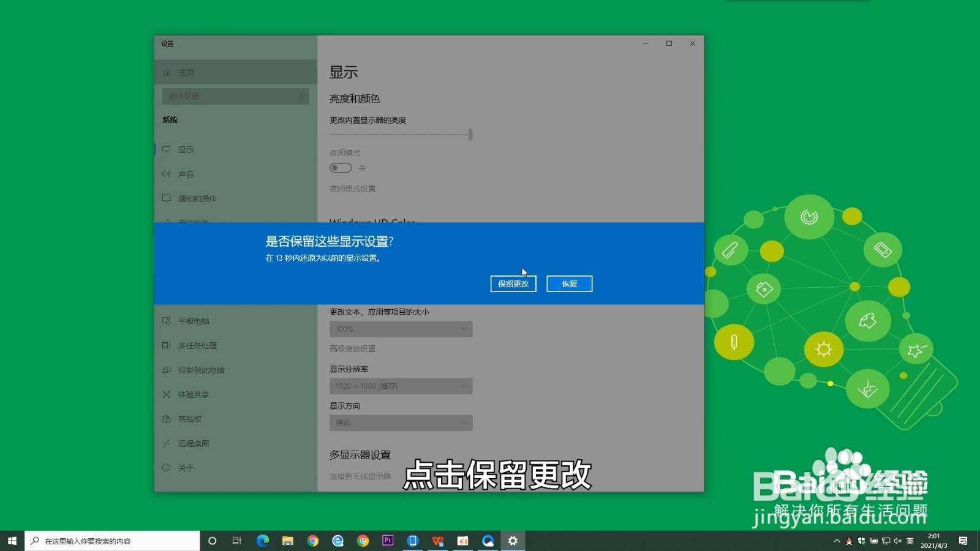The image size is (980, 551).
Task: Open Task View on taskbar
Action: pyautogui.click(x=236, y=541)
